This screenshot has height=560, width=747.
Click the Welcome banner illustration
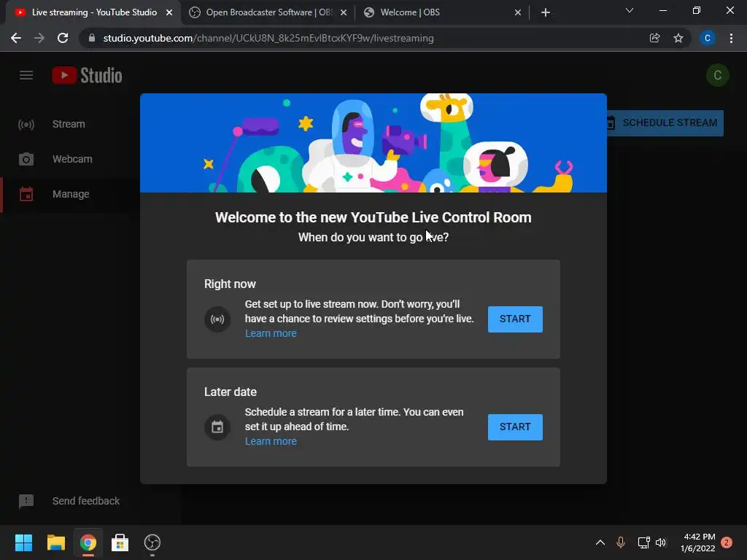pos(373,143)
